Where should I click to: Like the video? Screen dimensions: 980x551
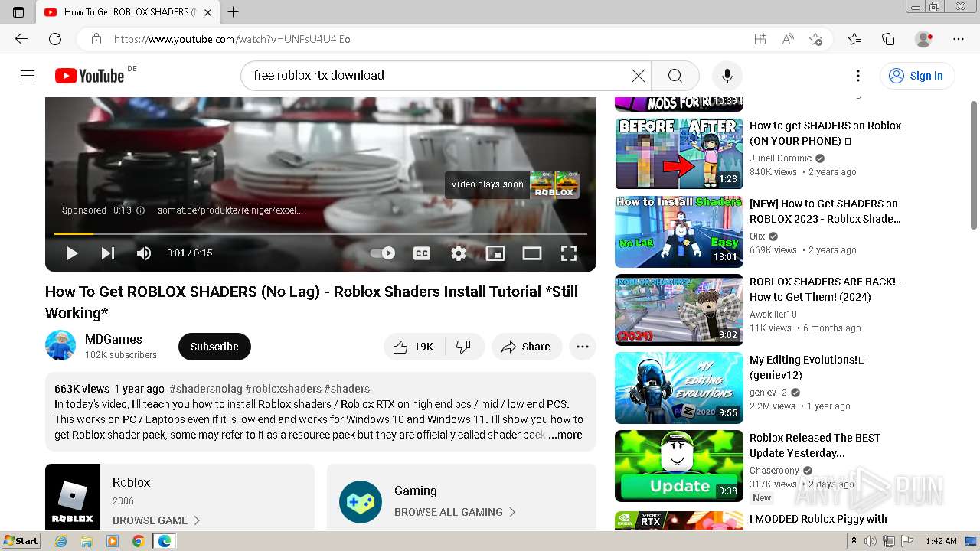click(413, 347)
